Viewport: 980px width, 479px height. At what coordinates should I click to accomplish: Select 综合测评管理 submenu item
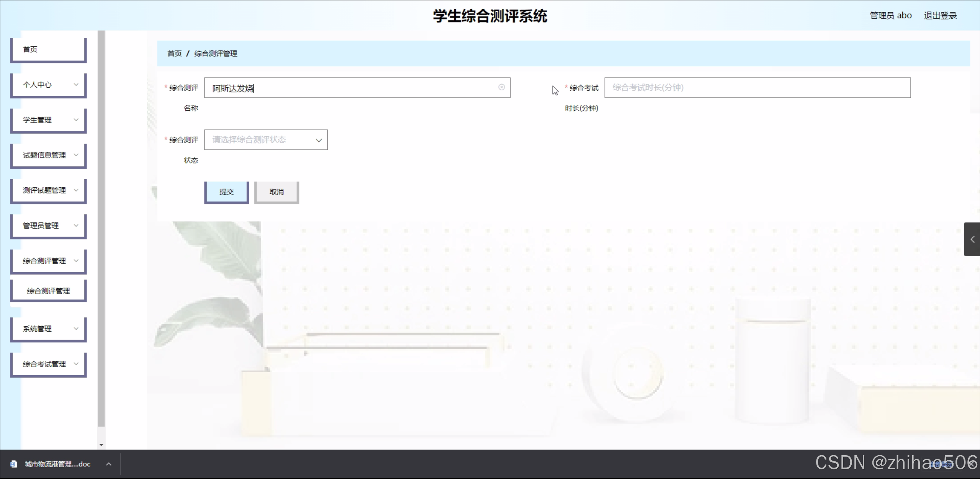click(x=48, y=291)
